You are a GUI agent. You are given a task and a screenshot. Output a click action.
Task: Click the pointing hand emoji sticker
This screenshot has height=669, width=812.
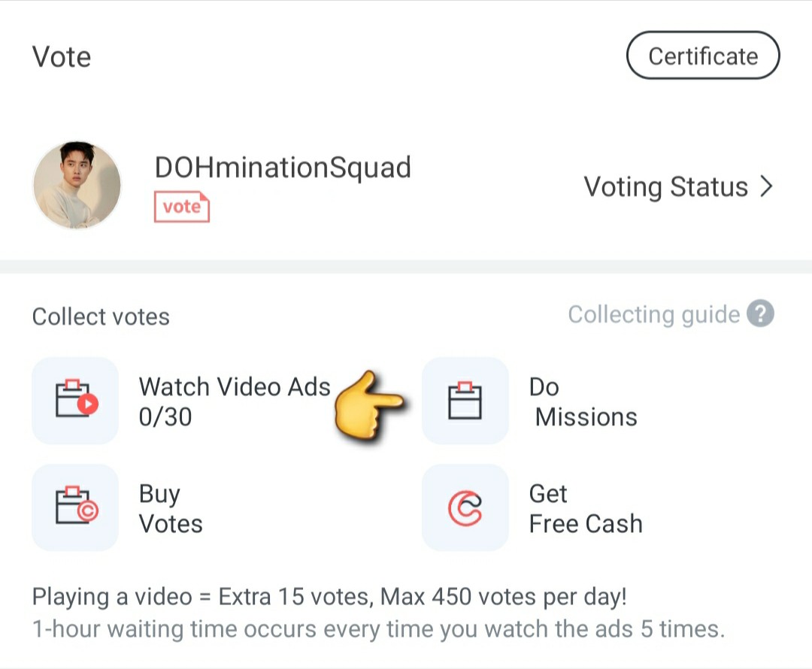coord(368,405)
